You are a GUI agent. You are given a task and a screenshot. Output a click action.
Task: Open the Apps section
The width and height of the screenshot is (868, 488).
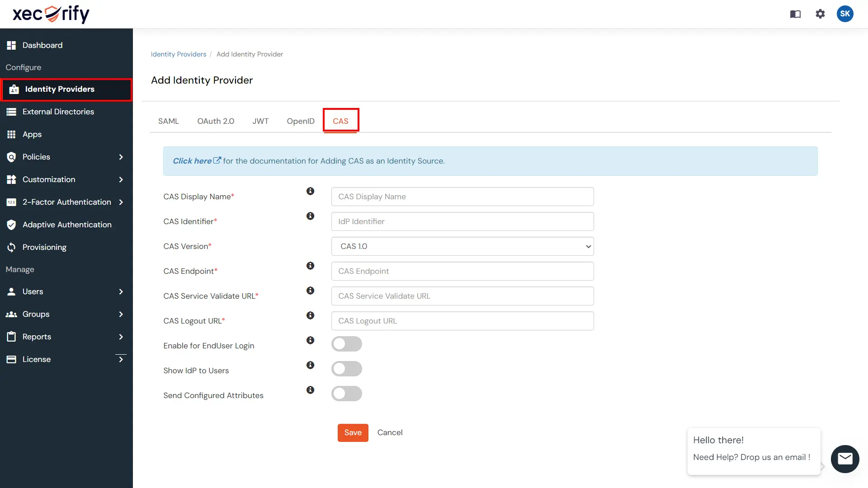click(x=32, y=134)
